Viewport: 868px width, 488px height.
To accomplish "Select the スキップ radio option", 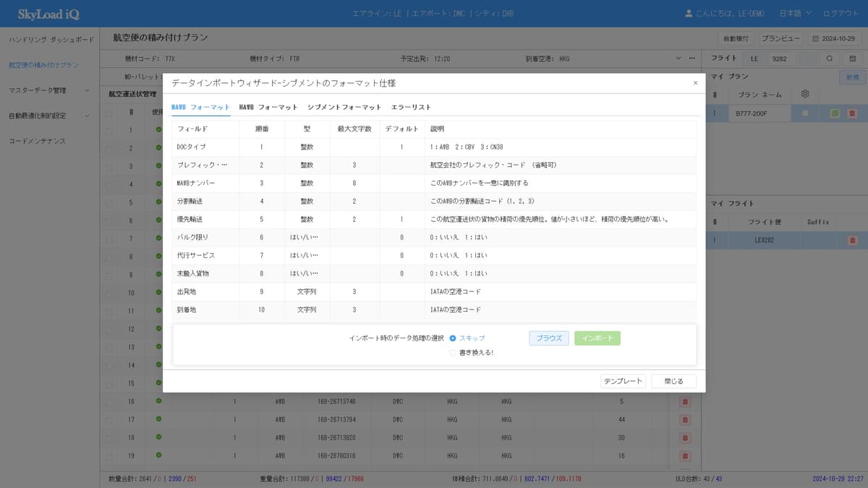I will click(453, 338).
